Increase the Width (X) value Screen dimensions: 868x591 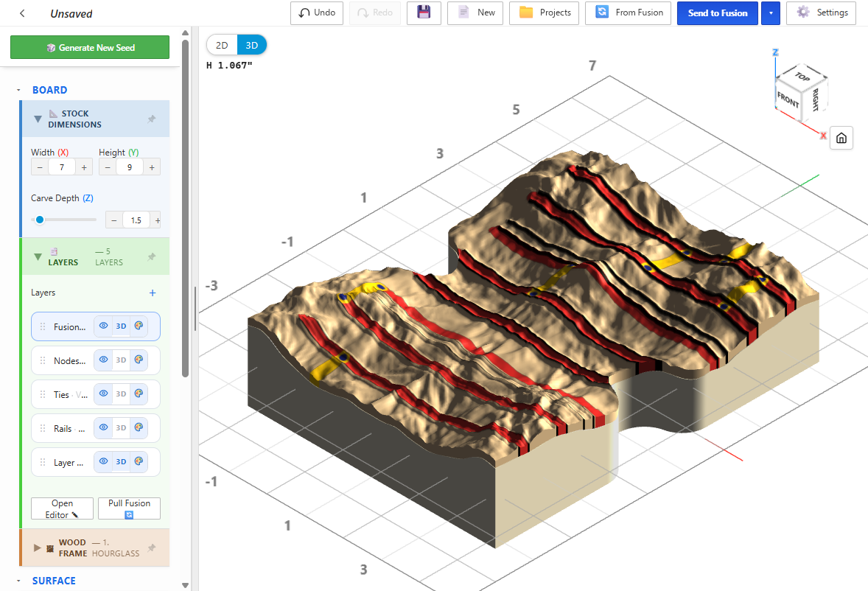84,167
